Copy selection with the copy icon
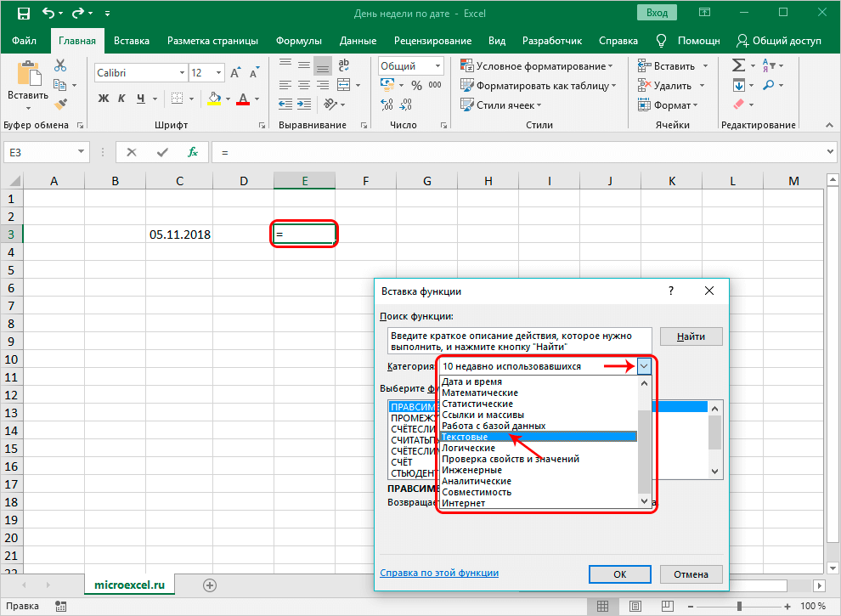This screenshot has width=841, height=616. (60, 85)
